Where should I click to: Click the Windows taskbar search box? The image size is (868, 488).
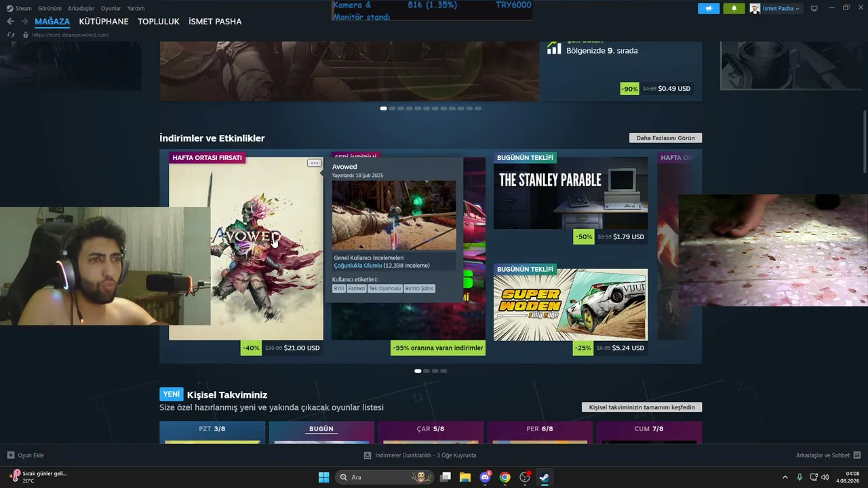point(385,477)
